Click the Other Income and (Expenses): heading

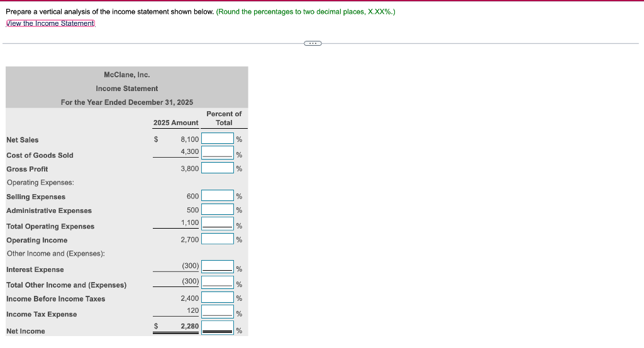(56, 254)
